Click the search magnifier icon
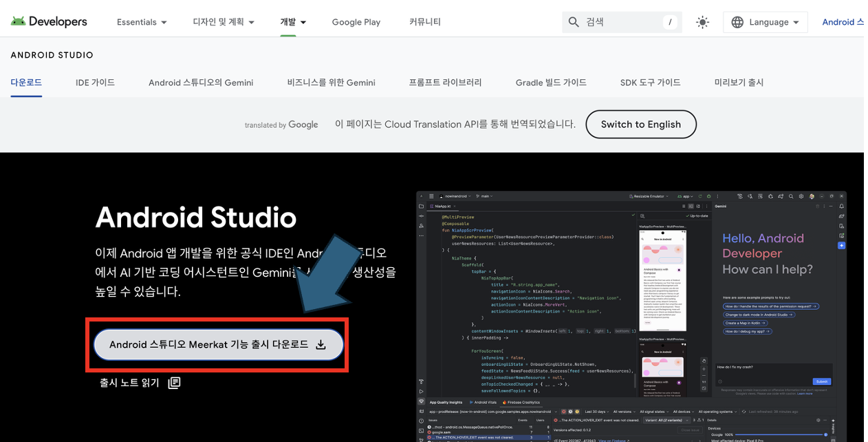Image resolution: width=868 pixels, height=442 pixels. (574, 22)
